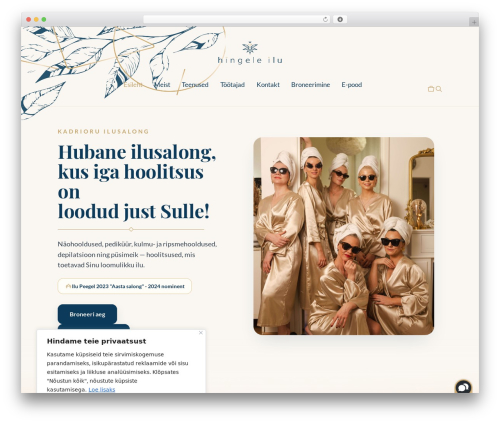Open the Teenused menu item

pyautogui.click(x=195, y=85)
